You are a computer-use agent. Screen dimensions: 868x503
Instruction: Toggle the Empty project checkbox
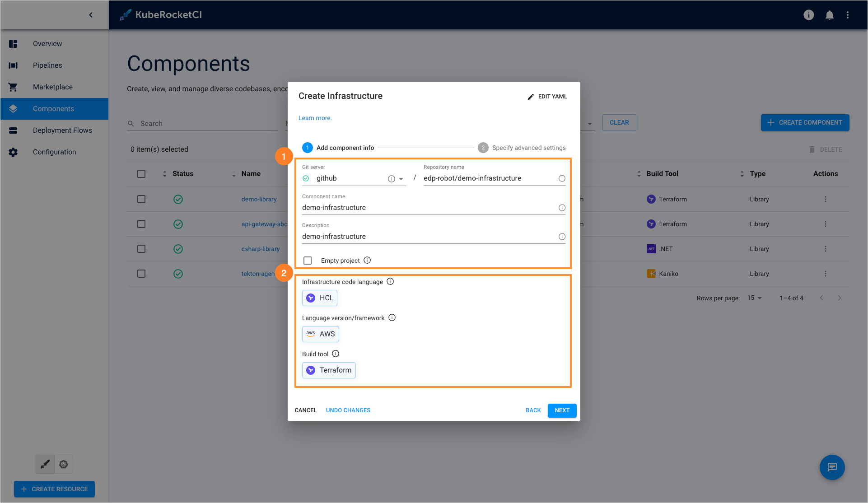tap(308, 260)
